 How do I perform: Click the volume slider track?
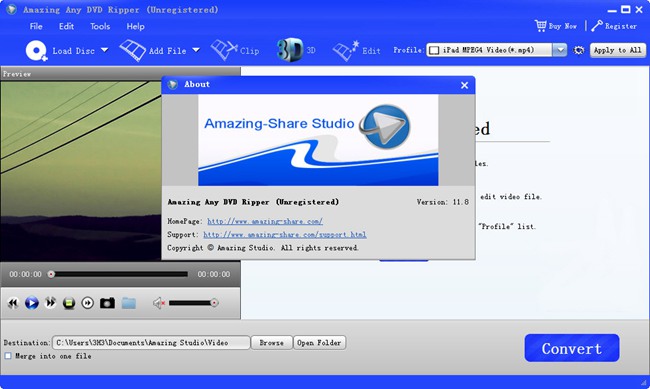click(x=193, y=303)
